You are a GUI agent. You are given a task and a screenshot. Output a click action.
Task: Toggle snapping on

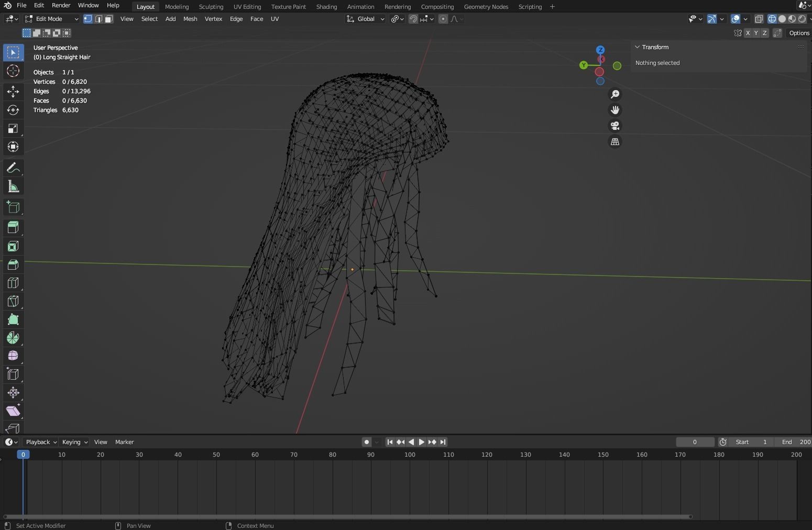414,19
